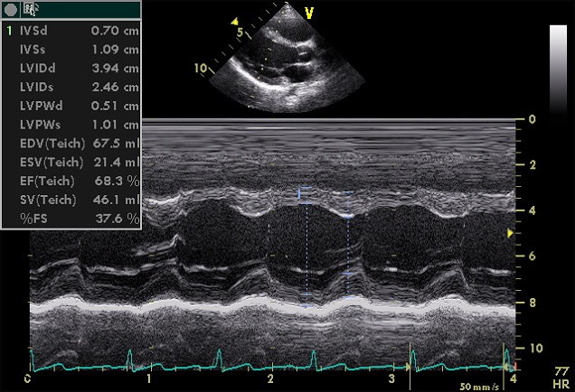The height and width of the screenshot is (392, 575).
Task: Click the 77 HR heart rate readout
Action: tap(560, 378)
